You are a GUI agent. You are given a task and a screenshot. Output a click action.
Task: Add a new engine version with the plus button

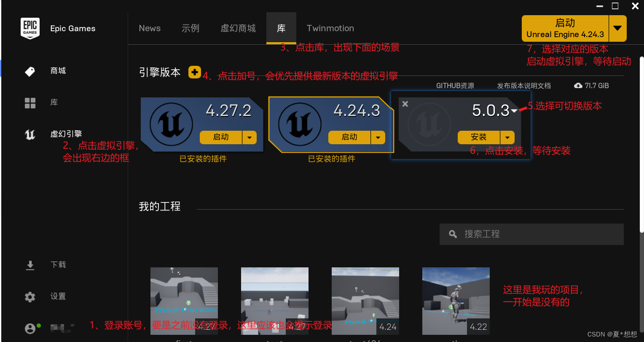point(194,72)
